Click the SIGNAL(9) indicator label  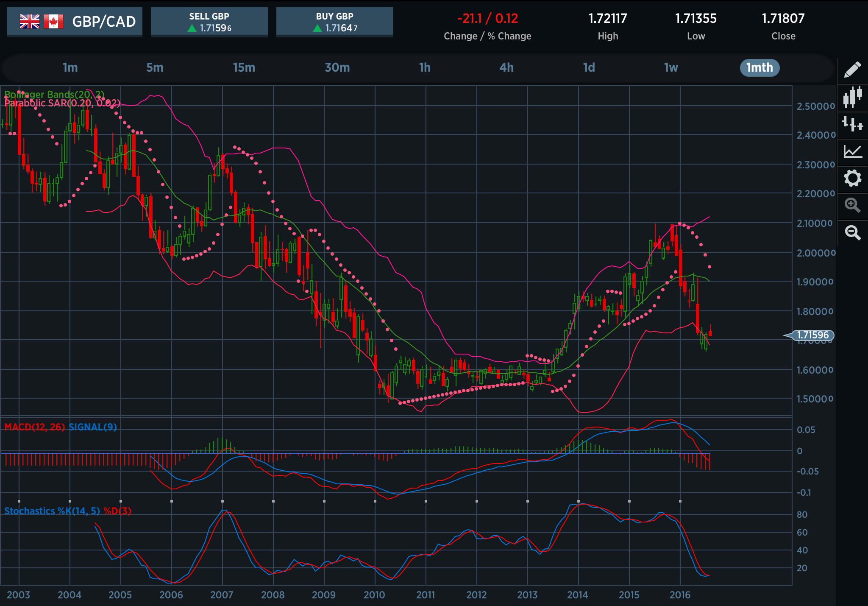coord(93,427)
